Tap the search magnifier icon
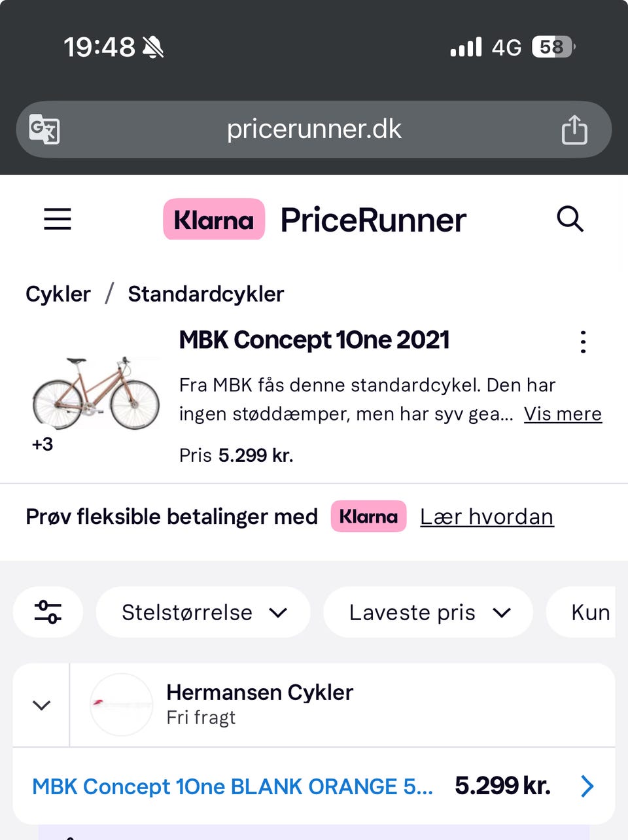Image resolution: width=628 pixels, height=840 pixels. (570, 219)
